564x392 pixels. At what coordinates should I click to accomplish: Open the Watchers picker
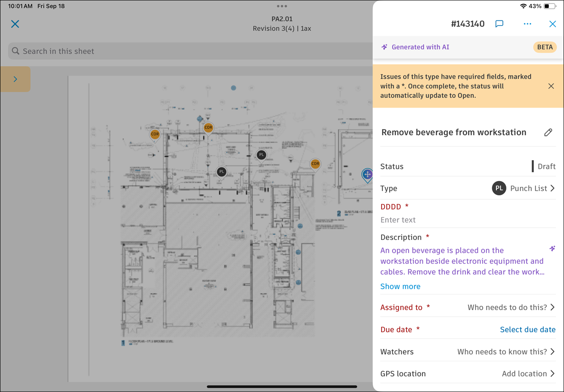click(x=468, y=352)
